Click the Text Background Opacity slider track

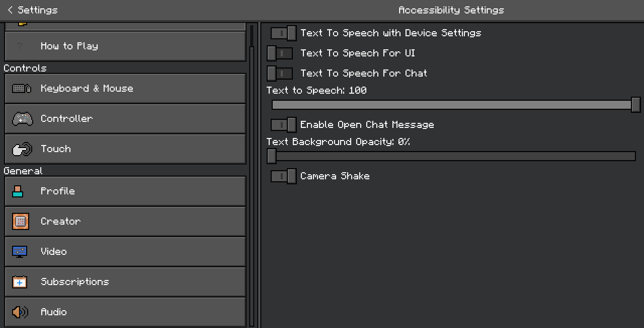pos(453,156)
